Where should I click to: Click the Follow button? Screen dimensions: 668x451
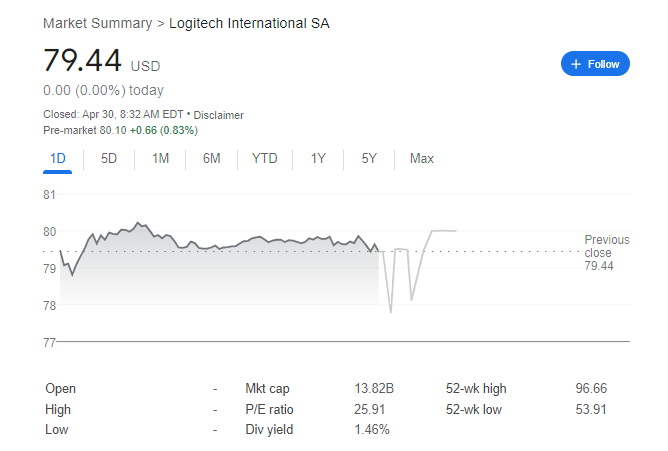tap(595, 64)
